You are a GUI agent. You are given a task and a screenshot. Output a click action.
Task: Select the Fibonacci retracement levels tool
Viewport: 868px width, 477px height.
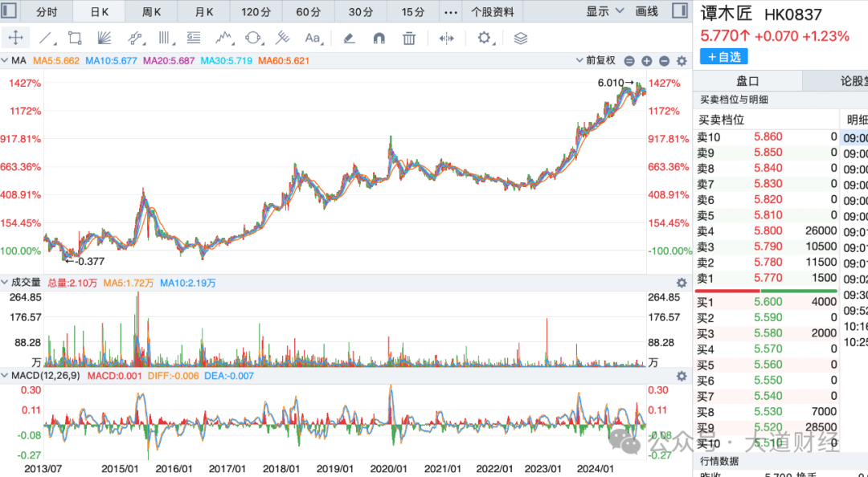pos(194,39)
